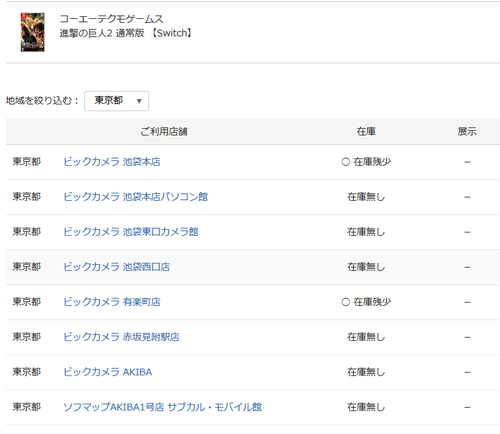Open ソフマップAKIBA1号店 サブカル・モバイル館 link
The height and width of the screenshot is (434, 500).
tap(163, 407)
